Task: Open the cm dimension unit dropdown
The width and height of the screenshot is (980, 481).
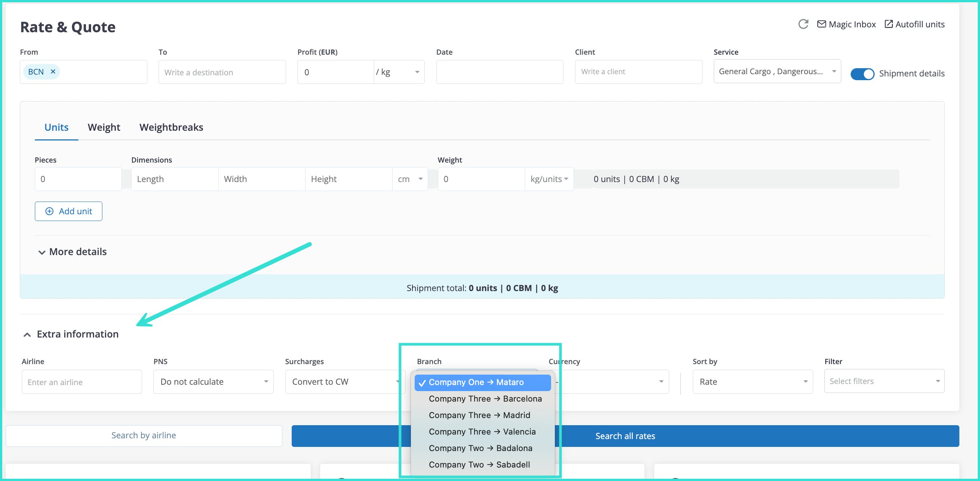Action: (x=410, y=179)
